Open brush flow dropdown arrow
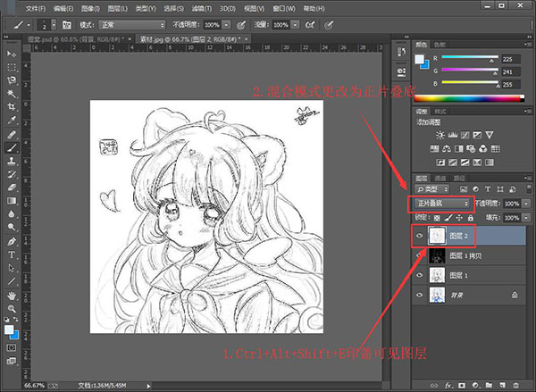The width and height of the screenshot is (536, 392). tap(295, 25)
